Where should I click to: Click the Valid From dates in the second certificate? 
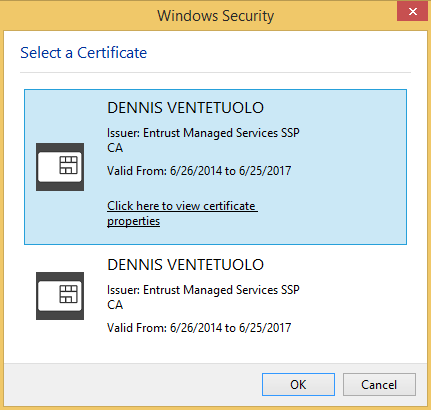(199, 328)
